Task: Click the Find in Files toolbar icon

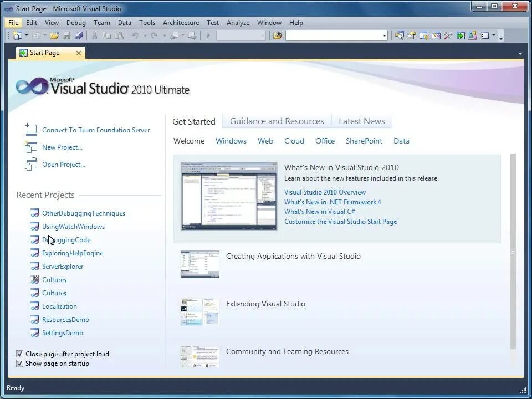Action: (278, 35)
